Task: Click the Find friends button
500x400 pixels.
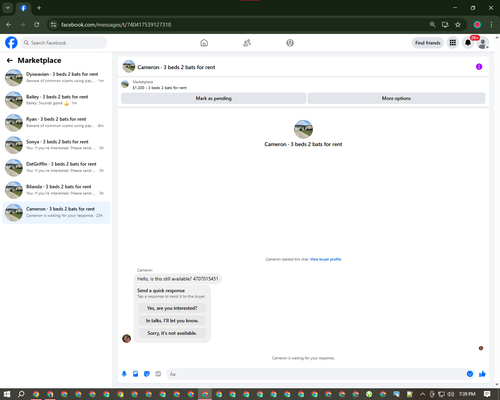Action: click(428, 43)
